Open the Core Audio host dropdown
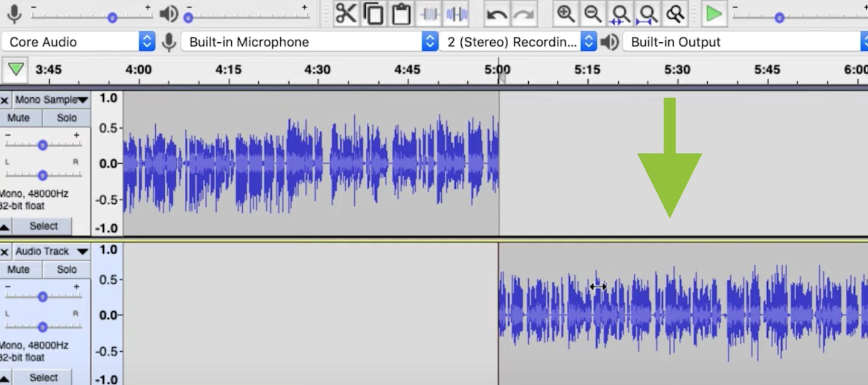 coord(147,42)
